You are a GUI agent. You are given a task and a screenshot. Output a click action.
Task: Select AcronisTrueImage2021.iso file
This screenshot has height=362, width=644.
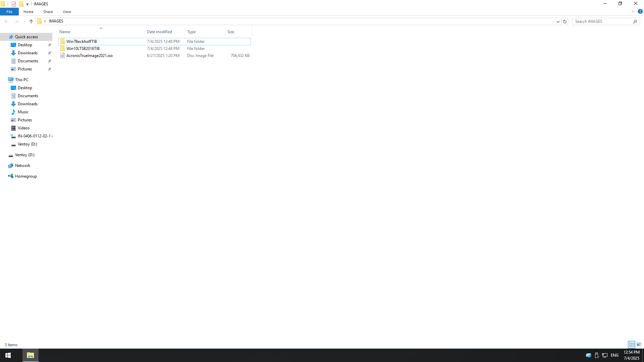pos(89,56)
